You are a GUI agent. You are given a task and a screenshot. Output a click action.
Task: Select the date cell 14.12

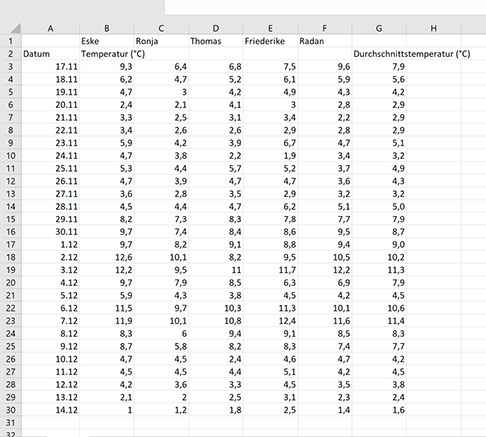click(51, 410)
